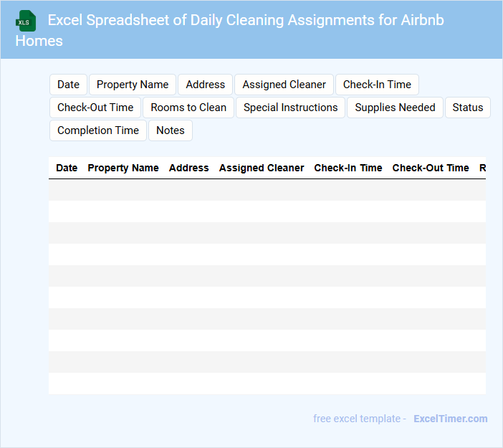Select the Completion Time tag
The width and height of the screenshot is (503, 448).
(x=98, y=130)
